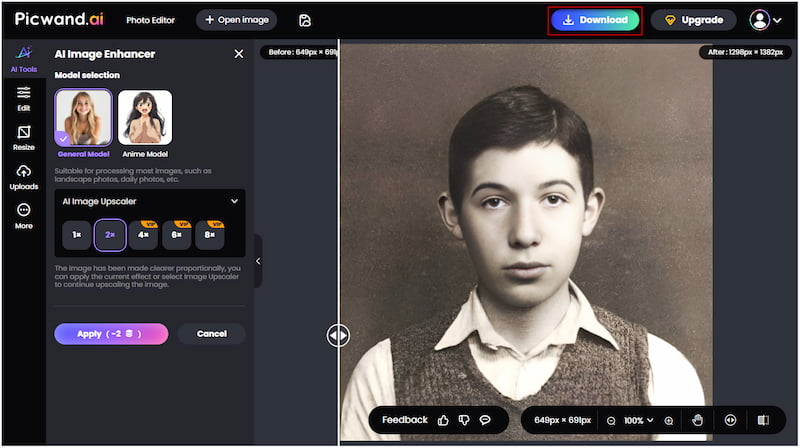Image resolution: width=800 pixels, height=448 pixels.
Task: Click the Download button
Action: point(595,20)
